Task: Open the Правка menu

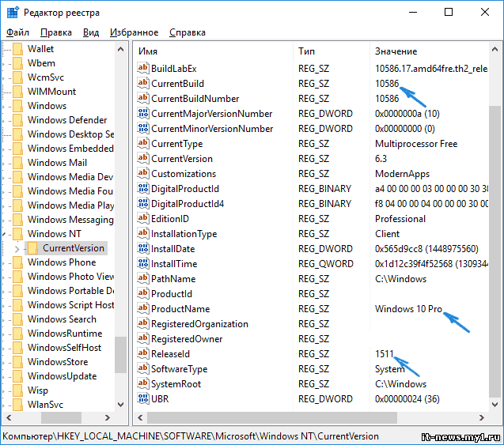Action: coord(56,32)
